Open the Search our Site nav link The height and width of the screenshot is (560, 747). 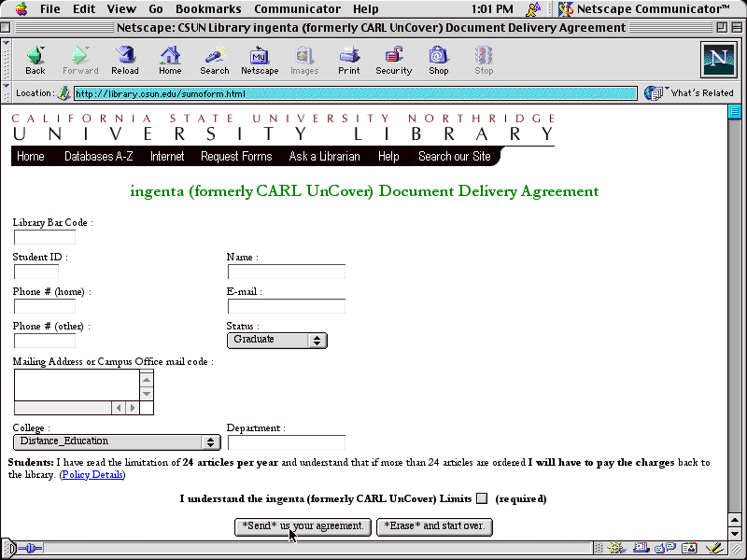coord(455,156)
